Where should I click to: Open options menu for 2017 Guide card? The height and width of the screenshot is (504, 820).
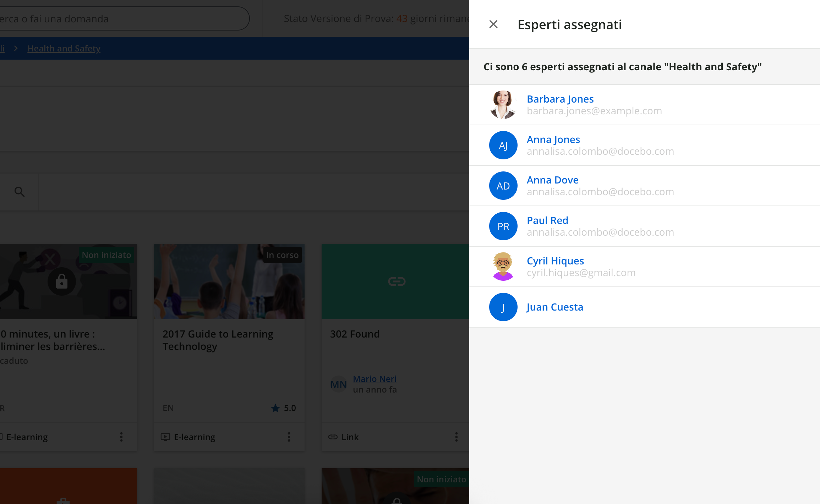(x=289, y=437)
